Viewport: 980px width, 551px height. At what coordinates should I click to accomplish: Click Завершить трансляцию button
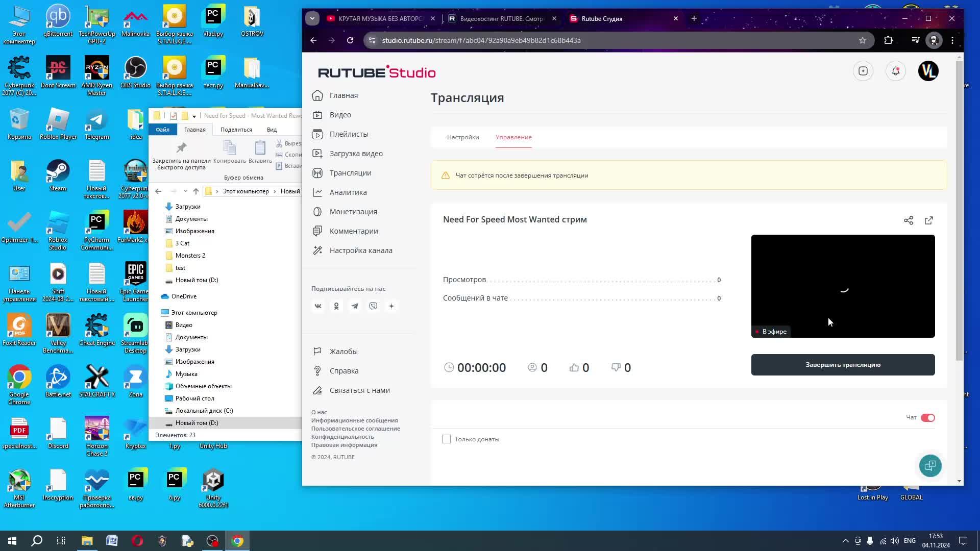(x=843, y=365)
